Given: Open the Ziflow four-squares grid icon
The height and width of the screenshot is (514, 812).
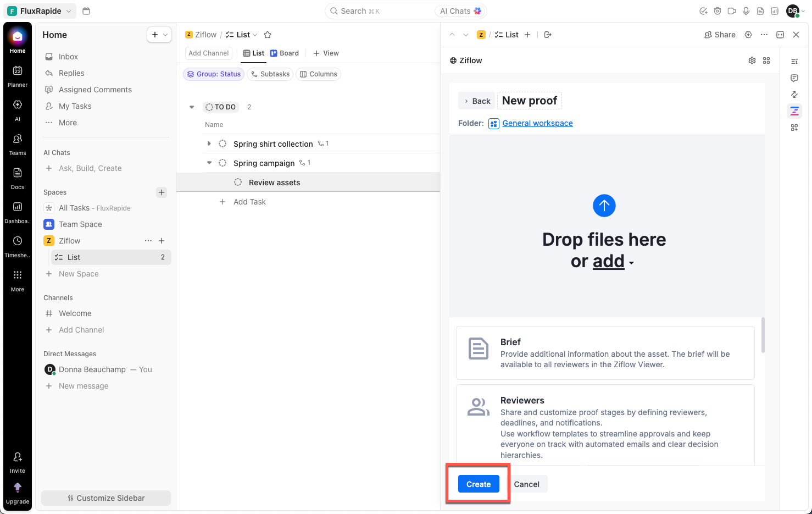Looking at the screenshot, I should [766, 60].
